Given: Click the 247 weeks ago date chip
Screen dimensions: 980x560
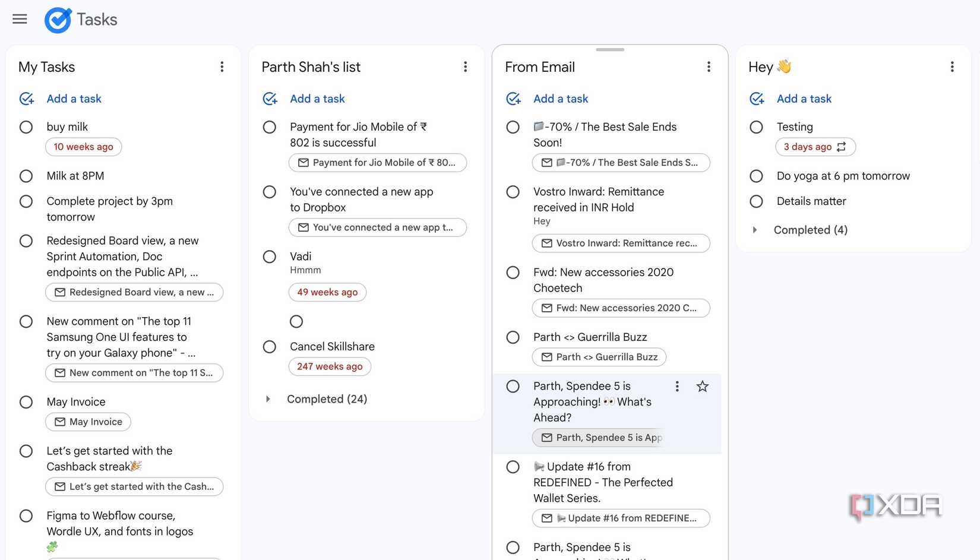Looking at the screenshot, I should [x=330, y=366].
